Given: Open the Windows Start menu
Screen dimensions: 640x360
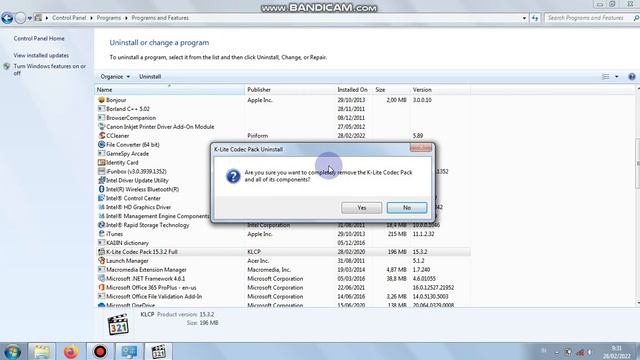Looking at the screenshot, I should click(x=13, y=351).
